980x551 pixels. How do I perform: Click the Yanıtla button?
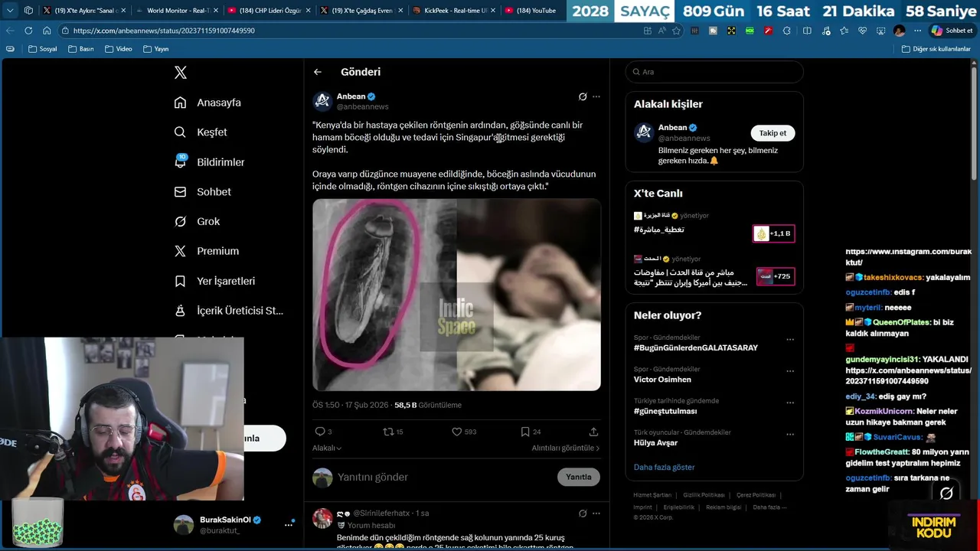[x=579, y=477]
